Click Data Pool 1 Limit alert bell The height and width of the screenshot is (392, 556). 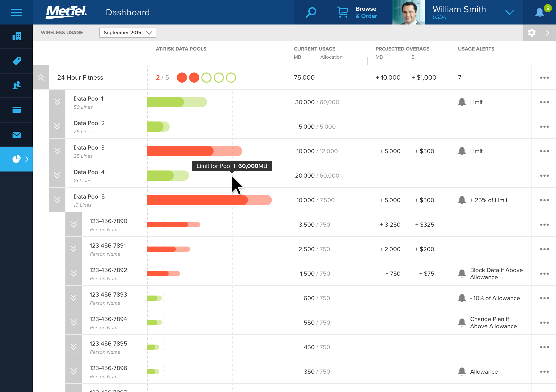pos(462,102)
